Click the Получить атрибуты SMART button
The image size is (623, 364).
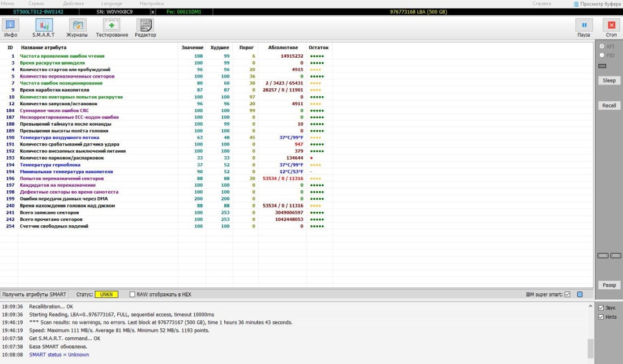pos(35,294)
